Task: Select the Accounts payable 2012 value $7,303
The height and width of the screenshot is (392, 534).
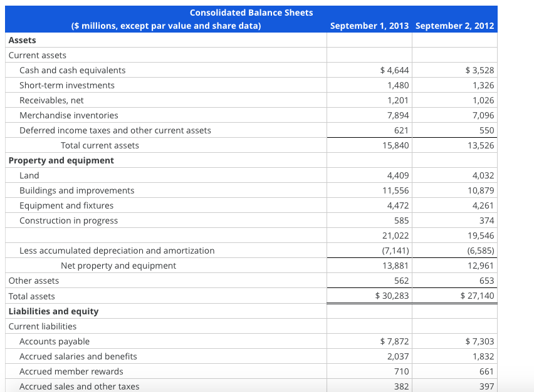Action: [480, 341]
